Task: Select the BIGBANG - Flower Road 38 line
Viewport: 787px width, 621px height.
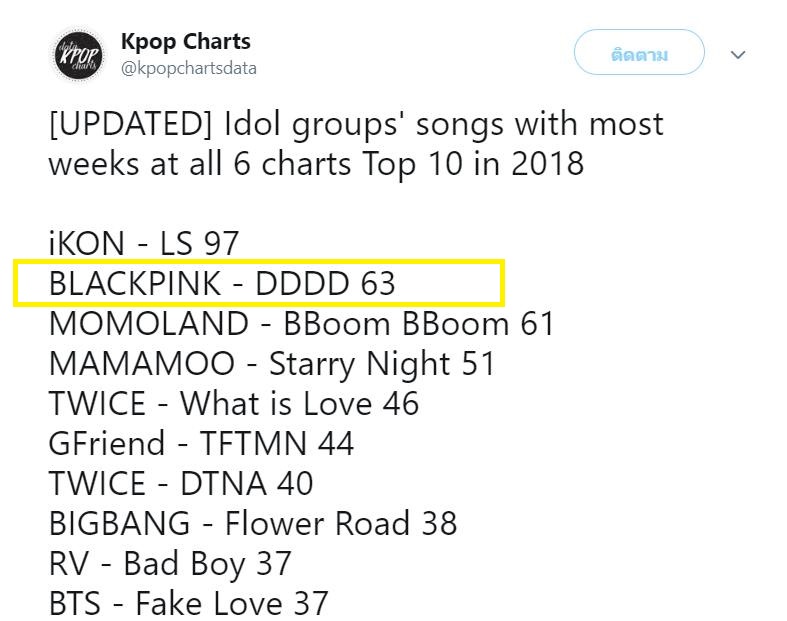Action: click(253, 524)
